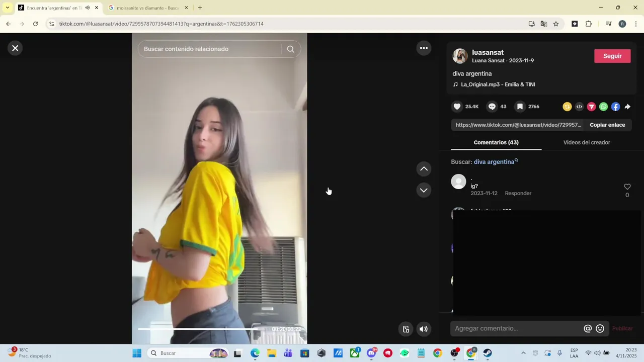Get embed code with the </> icon
The width and height of the screenshot is (644, 362).
point(579,107)
